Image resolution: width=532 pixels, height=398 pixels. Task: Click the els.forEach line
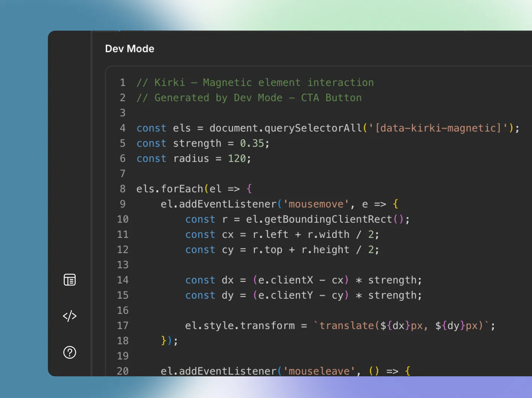(194, 189)
